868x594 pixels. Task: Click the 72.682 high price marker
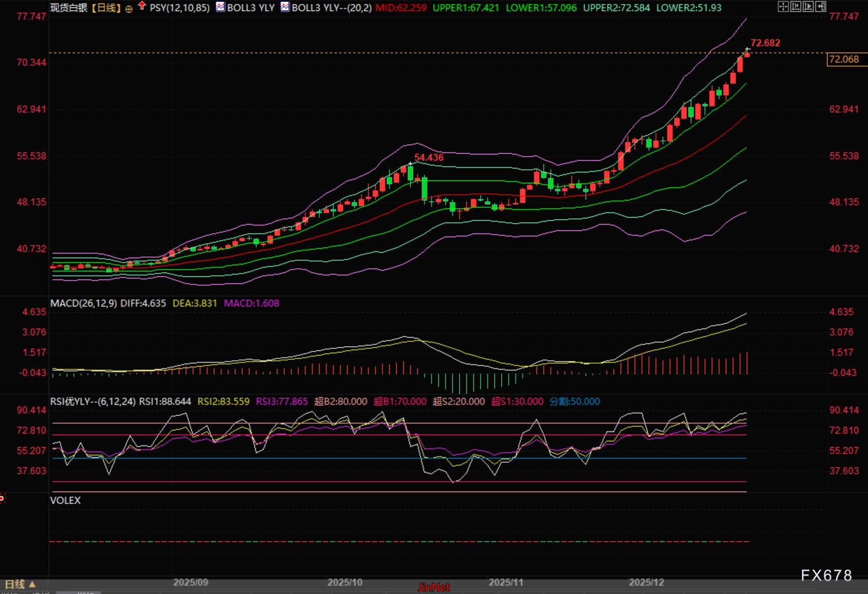(x=765, y=43)
